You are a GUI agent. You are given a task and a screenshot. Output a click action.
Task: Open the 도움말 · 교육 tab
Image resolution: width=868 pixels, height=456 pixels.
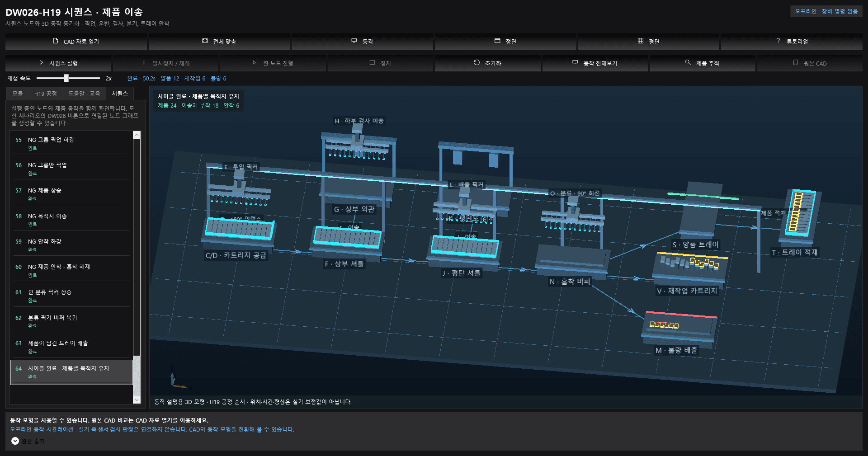[x=84, y=94]
